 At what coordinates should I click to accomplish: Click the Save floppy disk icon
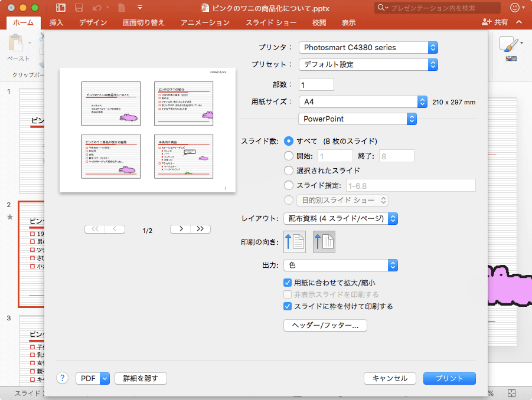79,8
